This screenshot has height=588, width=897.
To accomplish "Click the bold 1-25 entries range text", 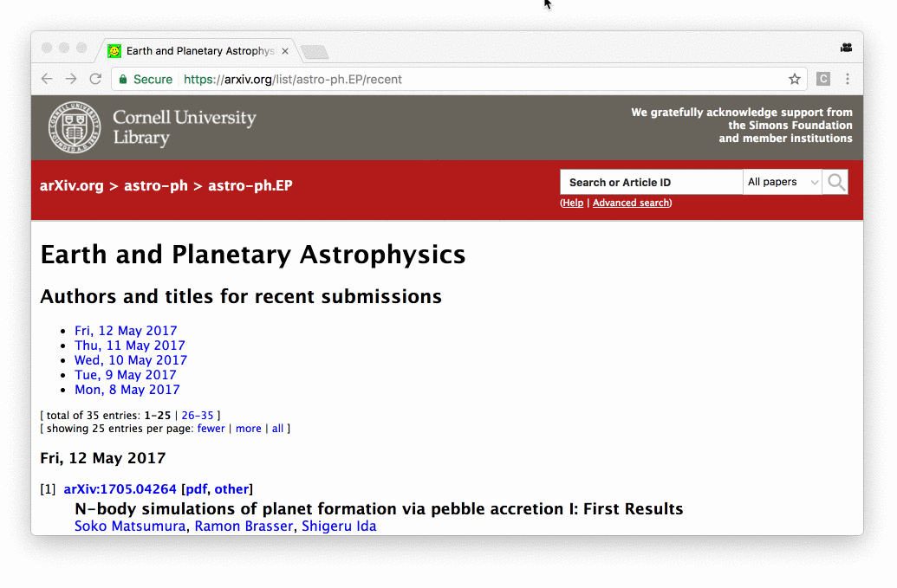I will tap(158, 416).
